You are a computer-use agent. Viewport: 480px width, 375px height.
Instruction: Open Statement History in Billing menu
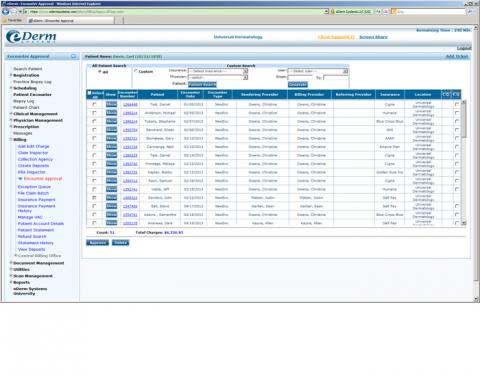pyautogui.click(x=35, y=243)
